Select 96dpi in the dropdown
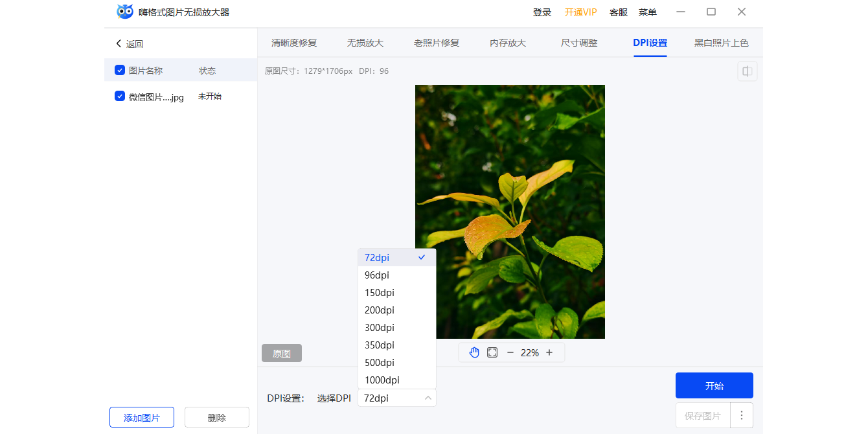The image size is (868, 434). point(377,275)
